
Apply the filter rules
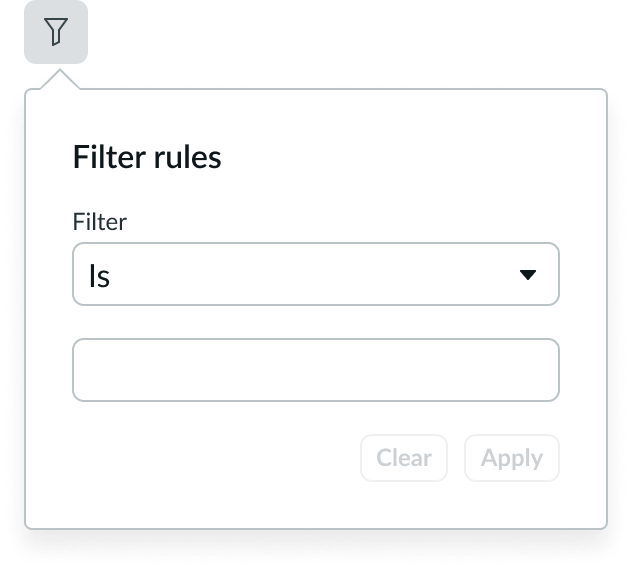click(x=511, y=458)
